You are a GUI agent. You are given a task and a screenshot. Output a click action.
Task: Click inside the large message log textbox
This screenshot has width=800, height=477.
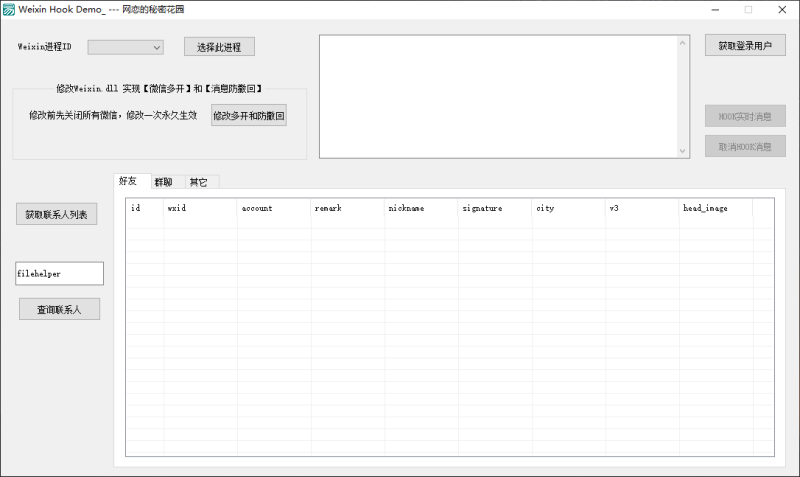[498, 96]
